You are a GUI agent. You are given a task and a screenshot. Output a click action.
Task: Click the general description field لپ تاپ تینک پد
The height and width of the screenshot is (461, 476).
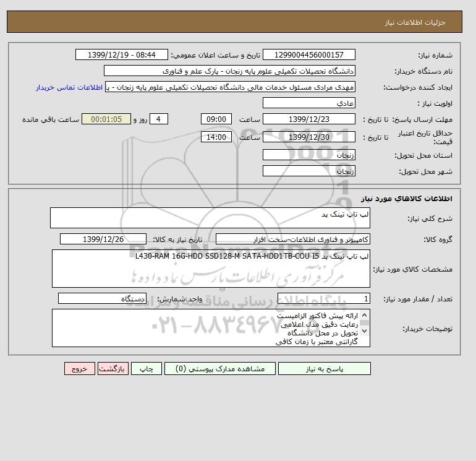pyautogui.click(x=210, y=218)
